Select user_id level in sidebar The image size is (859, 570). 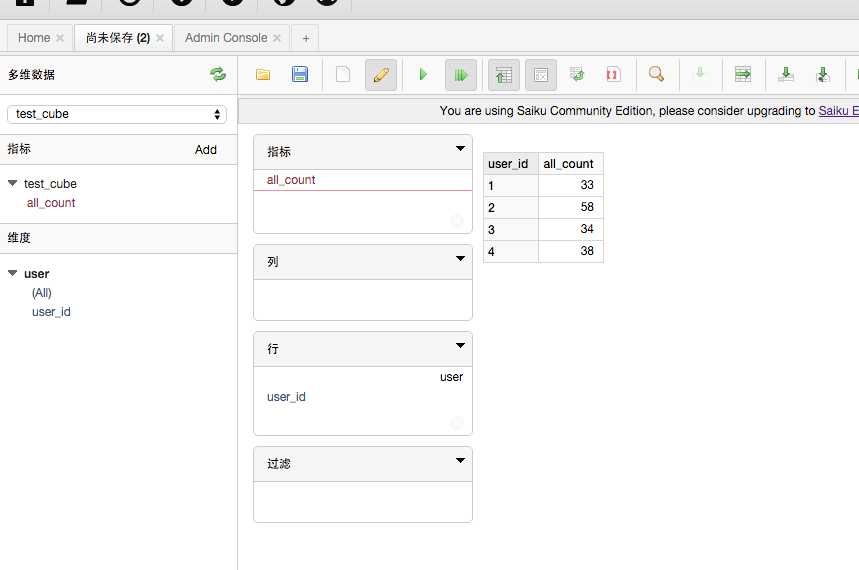click(51, 312)
